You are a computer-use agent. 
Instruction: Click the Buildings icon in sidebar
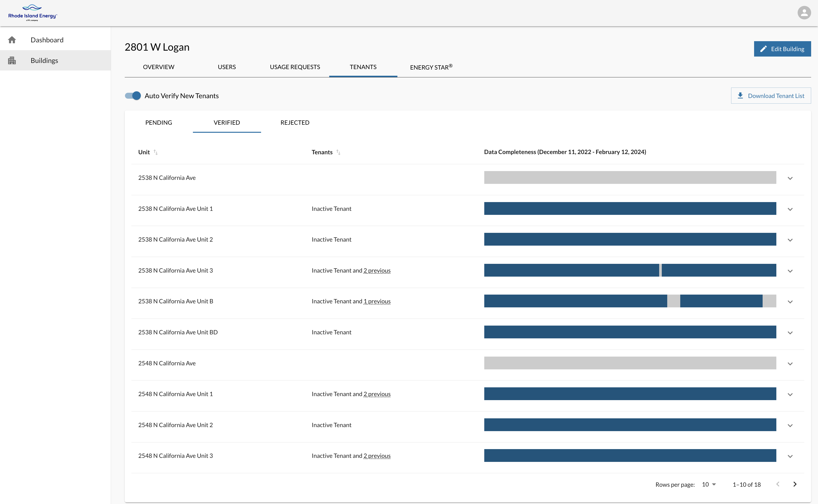12,60
